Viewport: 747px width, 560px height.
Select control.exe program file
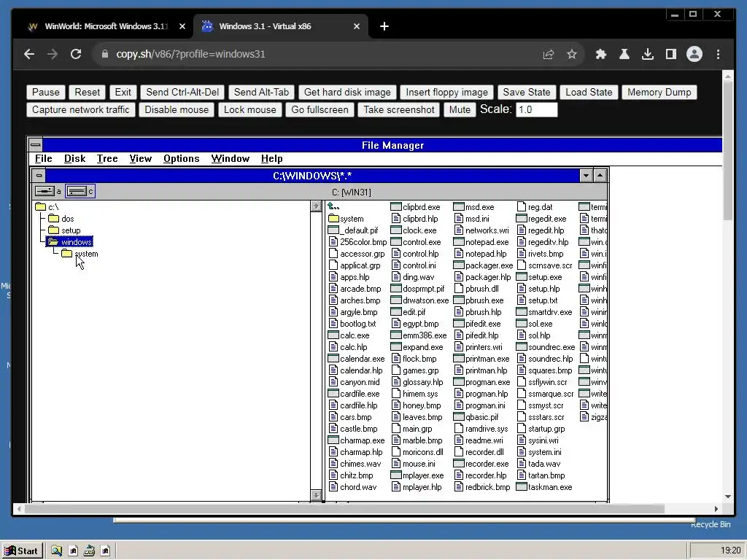pyautogui.click(x=416, y=242)
